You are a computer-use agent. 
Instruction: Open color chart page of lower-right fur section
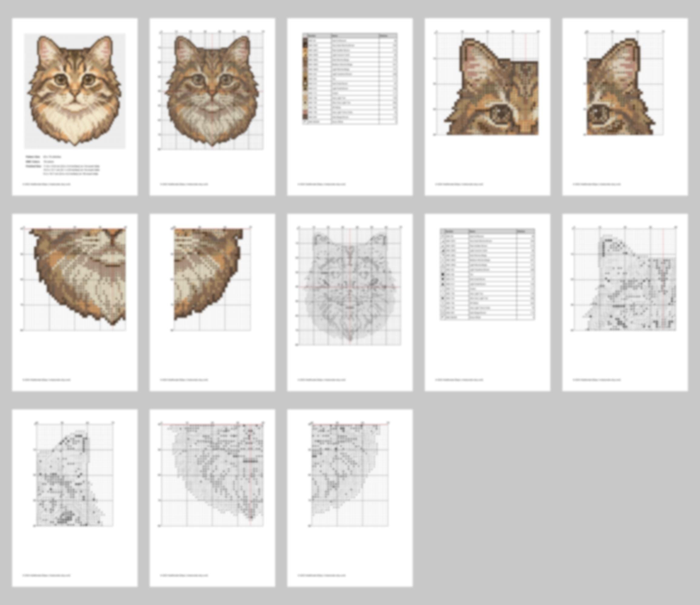(212, 302)
